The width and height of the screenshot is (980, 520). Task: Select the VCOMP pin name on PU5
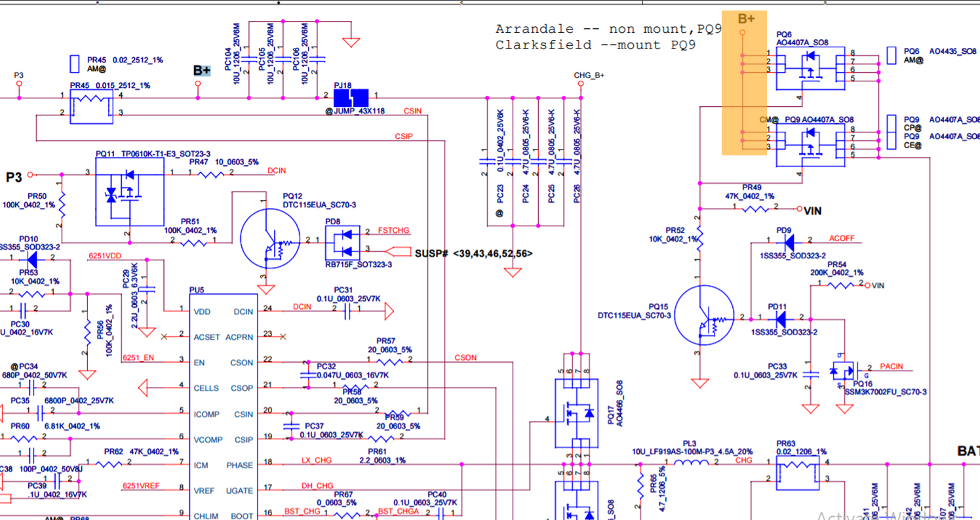coord(208,439)
